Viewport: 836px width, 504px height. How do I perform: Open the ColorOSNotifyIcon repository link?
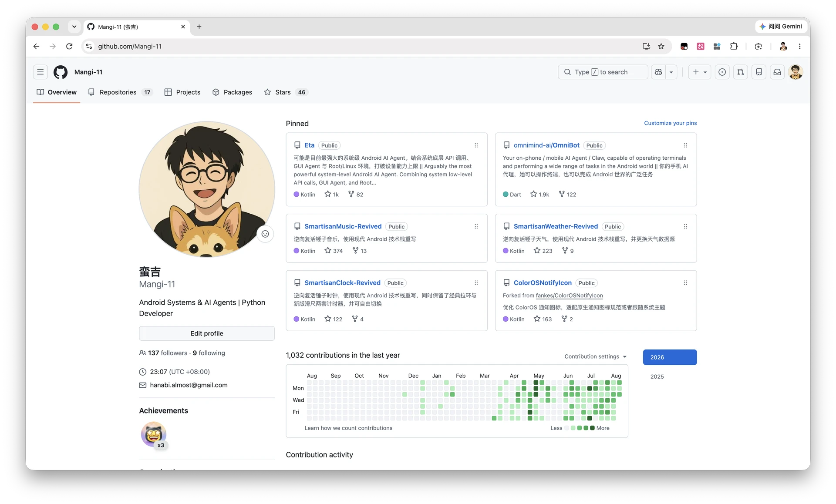click(x=543, y=283)
